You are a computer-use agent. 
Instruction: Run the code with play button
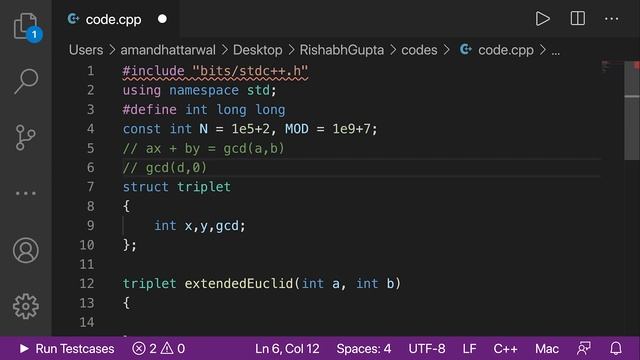point(542,18)
